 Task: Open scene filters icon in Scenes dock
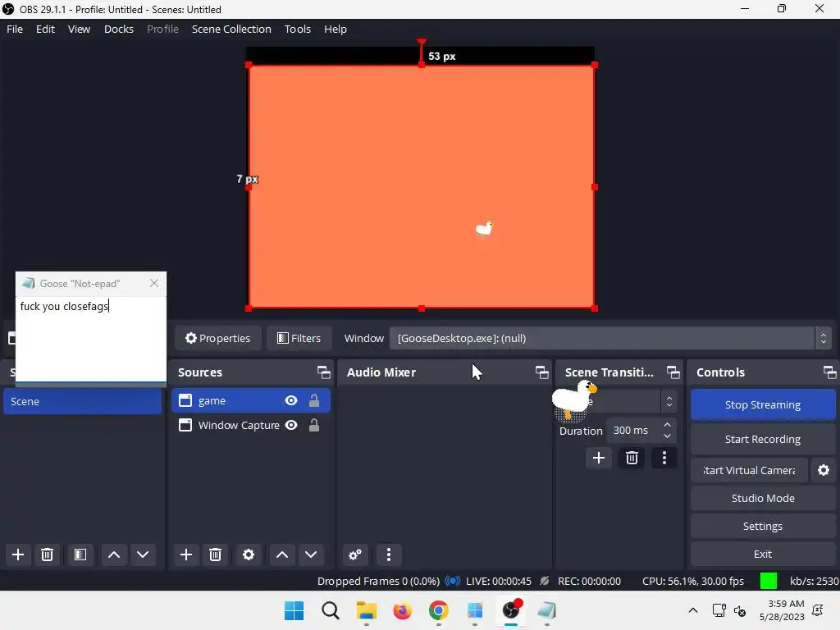point(80,555)
